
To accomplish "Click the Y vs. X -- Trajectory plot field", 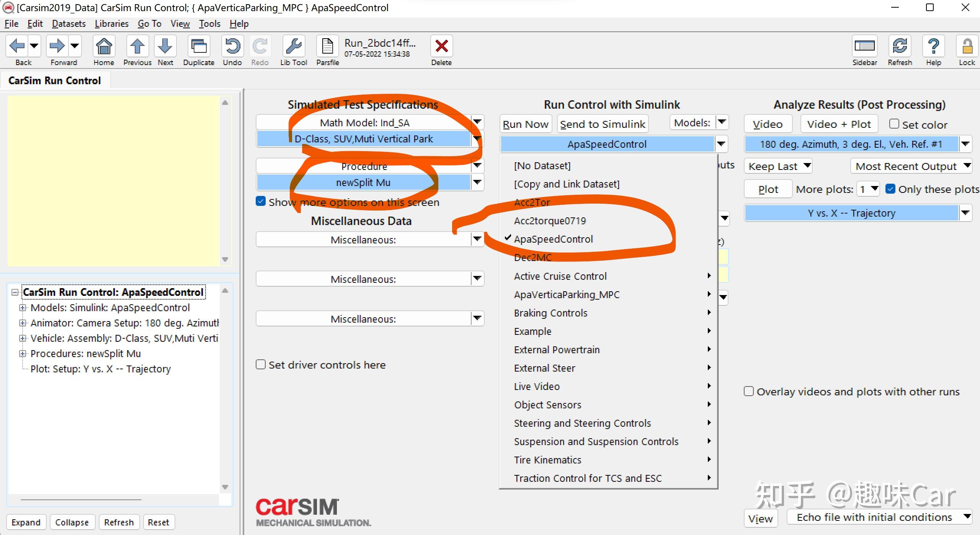I will (x=851, y=213).
